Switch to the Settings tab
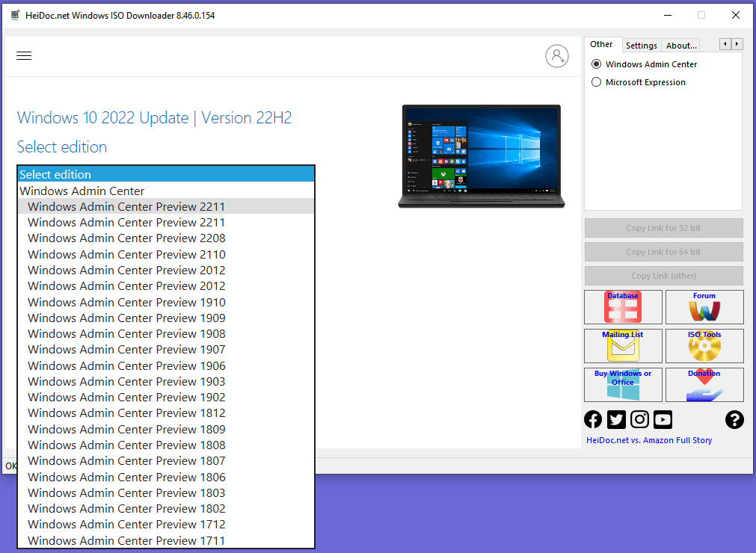 [x=642, y=46]
